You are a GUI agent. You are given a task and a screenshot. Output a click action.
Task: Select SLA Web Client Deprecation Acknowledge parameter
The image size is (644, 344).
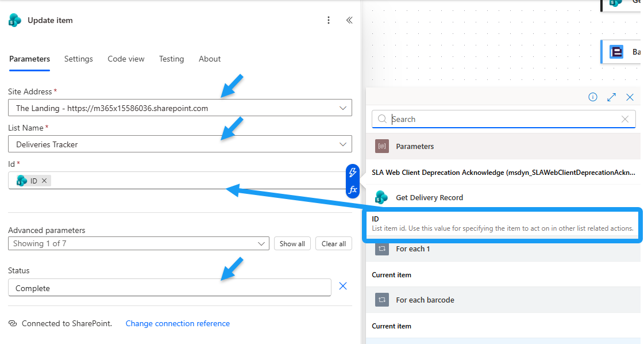pyautogui.click(x=503, y=173)
